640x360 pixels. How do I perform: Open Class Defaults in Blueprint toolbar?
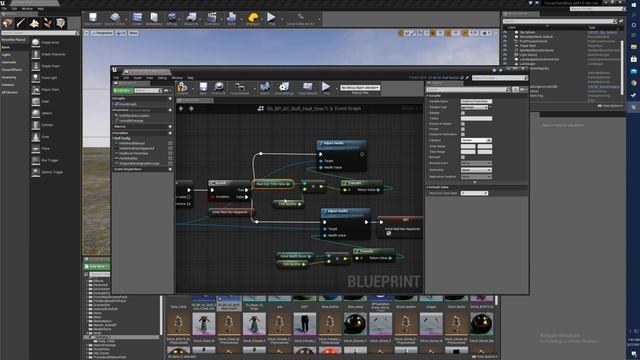click(307, 88)
